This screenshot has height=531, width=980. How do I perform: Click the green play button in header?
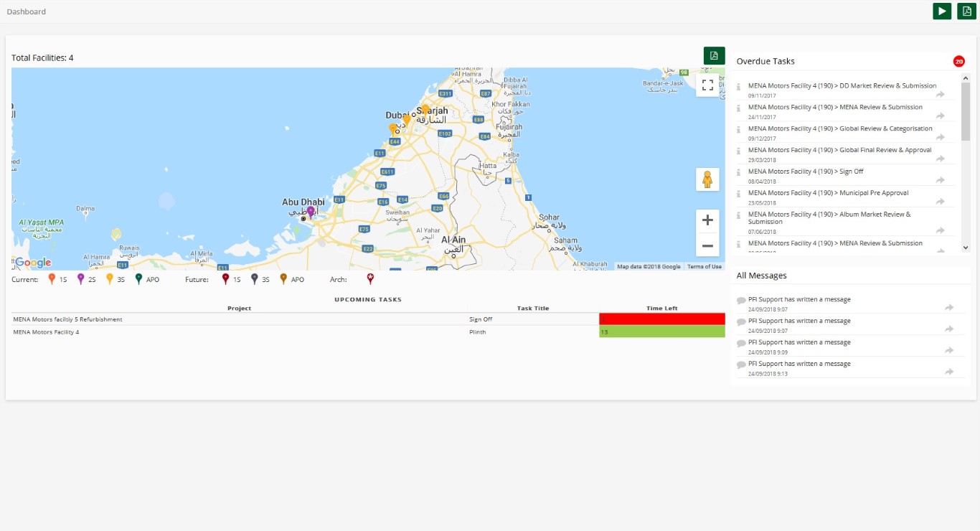click(x=942, y=11)
